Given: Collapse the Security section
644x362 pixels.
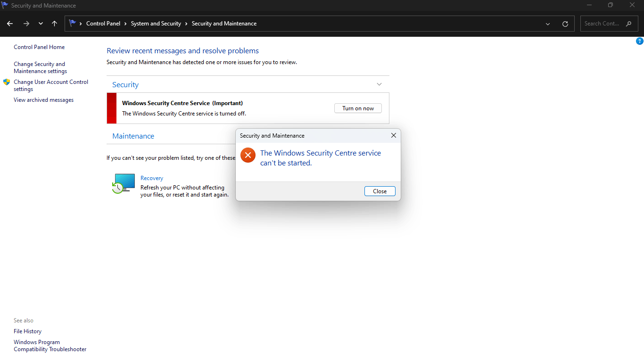Looking at the screenshot, I should tap(379, 84).
